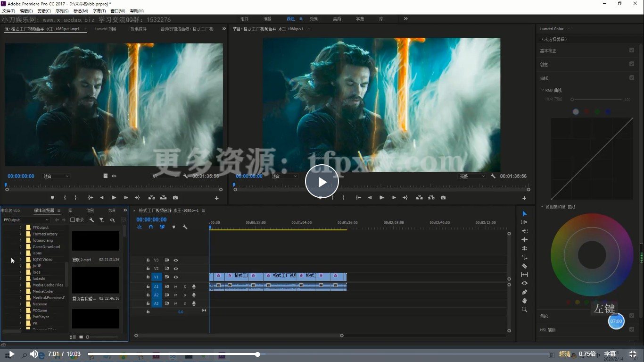This screenshot has width=644, height=362.
Task: Select the Slip tool
Action: coord(524,275)
